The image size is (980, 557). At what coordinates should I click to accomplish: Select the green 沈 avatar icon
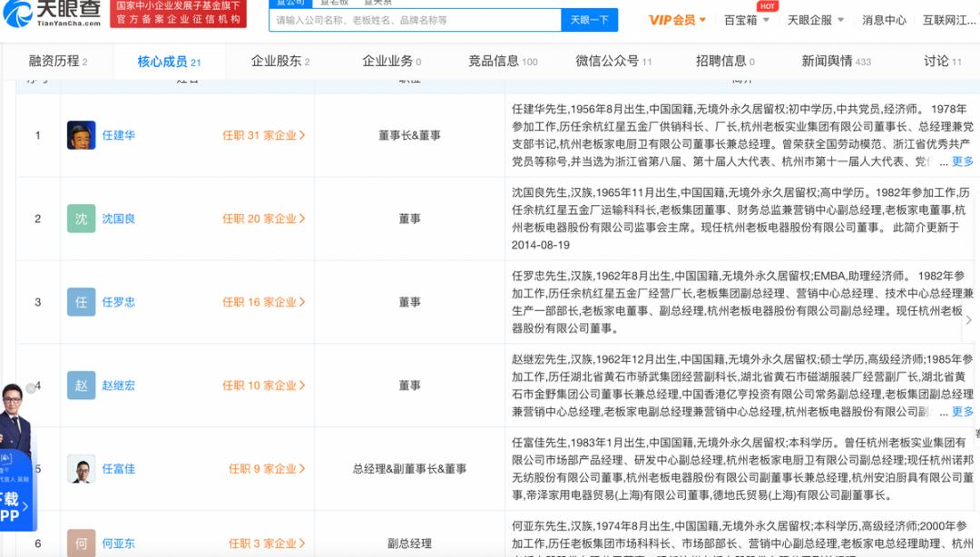82,219
